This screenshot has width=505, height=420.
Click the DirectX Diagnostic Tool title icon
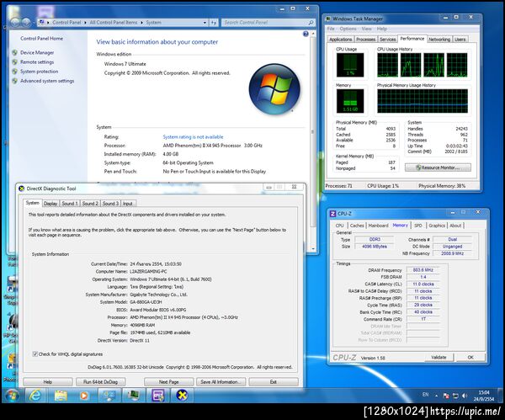click(x=21, y=189)
